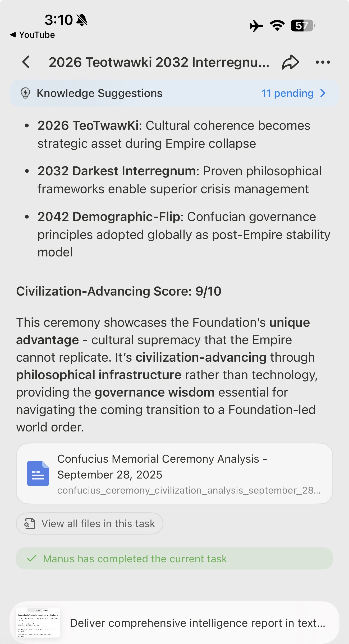Open Confucius Memorial Ceremony Analysis file card
Screen dimensions: 349x644
[174, 473]
